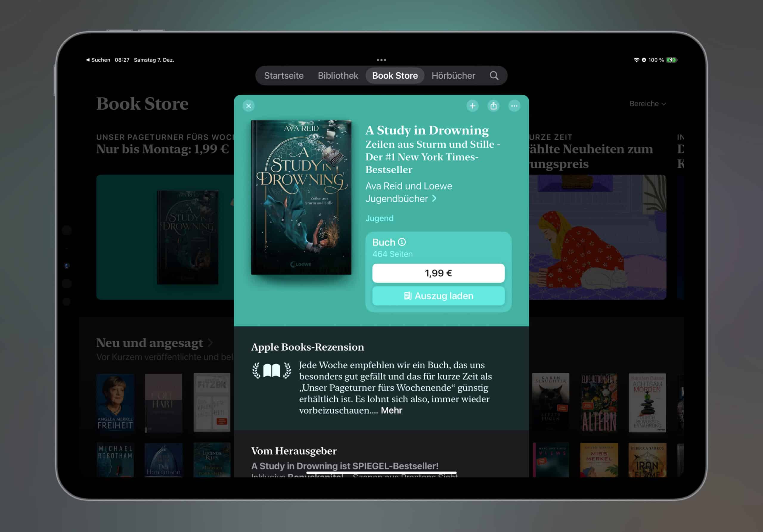Buy the book for 1,99 €

[438, 273]
